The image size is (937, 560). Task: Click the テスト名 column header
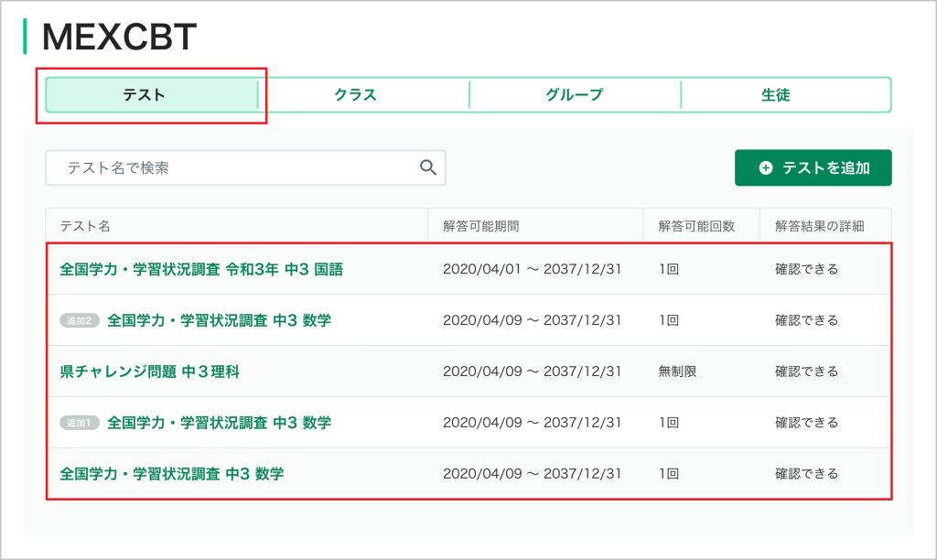pos(85,226)
